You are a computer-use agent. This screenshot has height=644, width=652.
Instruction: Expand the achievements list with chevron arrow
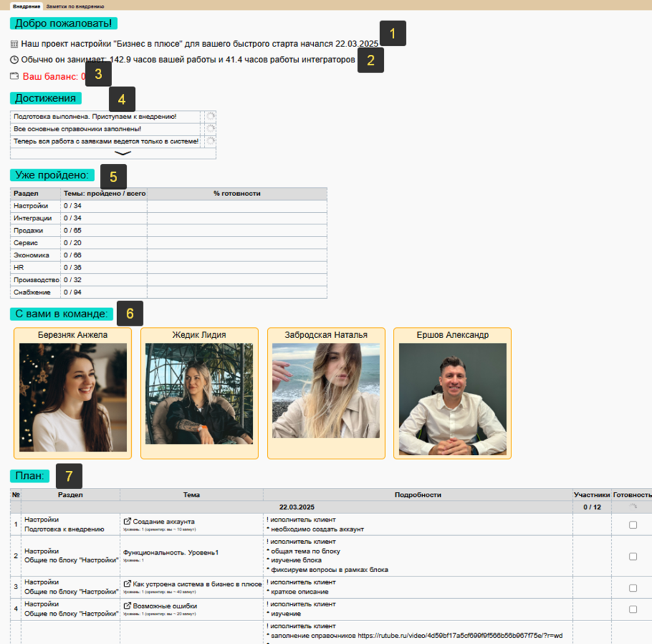pyautogui.click(x=122, y=154)
